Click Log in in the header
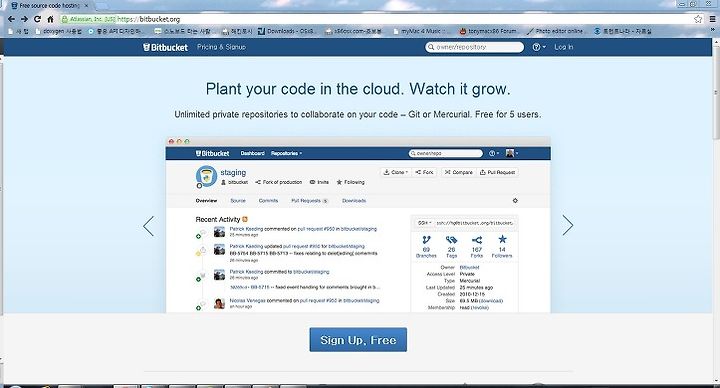This screenshot has height=388, width=720. click(x=563, y=47)
